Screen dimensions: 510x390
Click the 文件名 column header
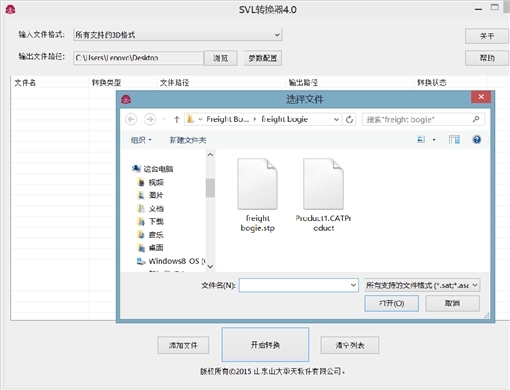[x=50, y=82]
